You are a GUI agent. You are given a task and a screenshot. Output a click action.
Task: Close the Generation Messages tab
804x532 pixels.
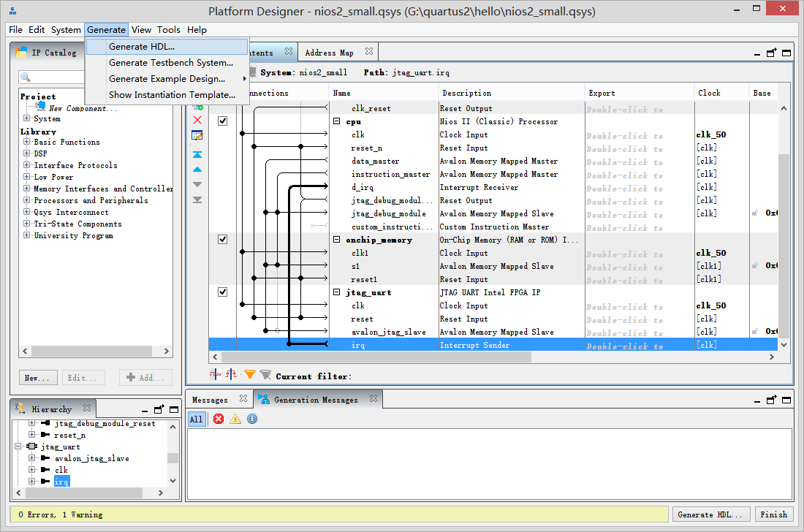point(373,398)
